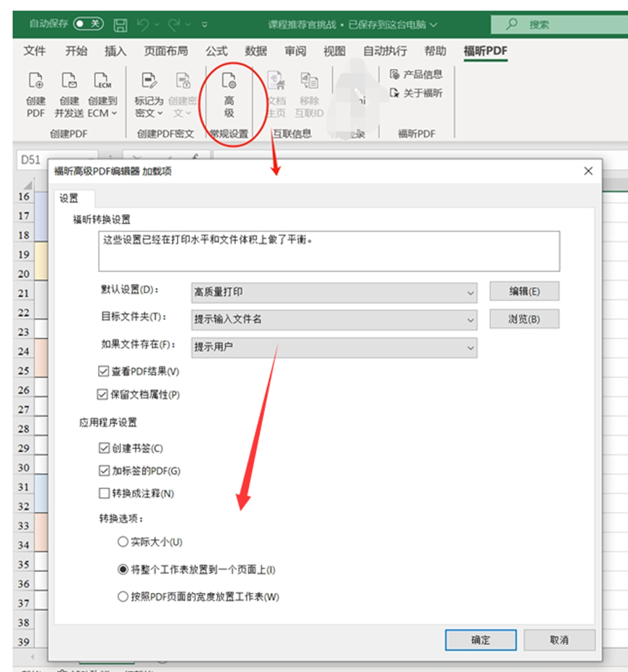Click the 创建并发送 icon
Screen dimensions: 628x672
69,81
